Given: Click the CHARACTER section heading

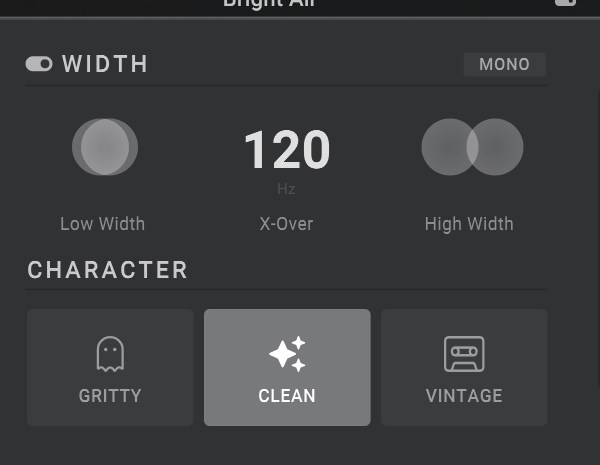Looking at the screenshot, I should point(108,270).
